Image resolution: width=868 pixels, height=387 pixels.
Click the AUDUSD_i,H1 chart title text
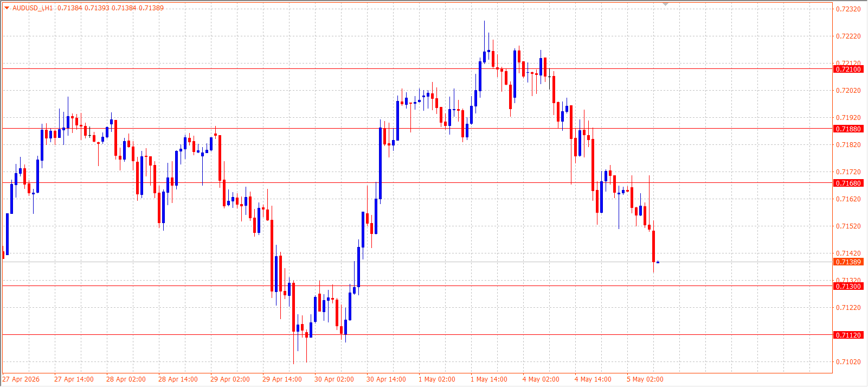[x=33, y=8]
